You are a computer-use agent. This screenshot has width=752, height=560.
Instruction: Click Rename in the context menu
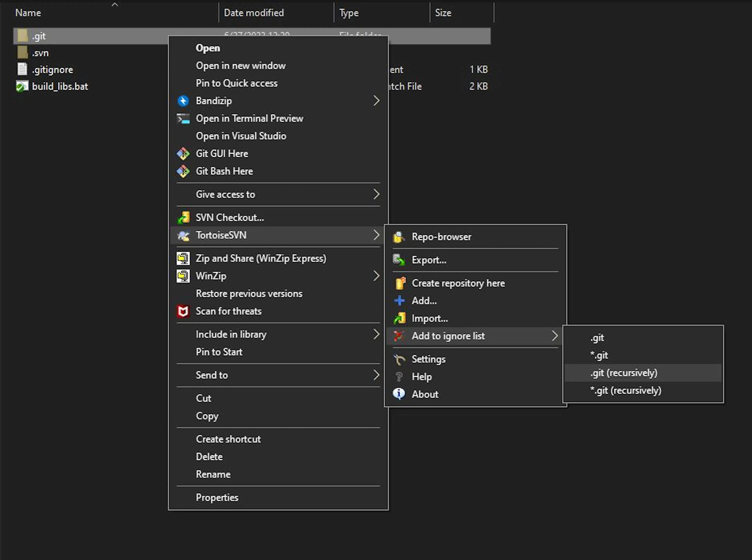(x=213, y=474)
